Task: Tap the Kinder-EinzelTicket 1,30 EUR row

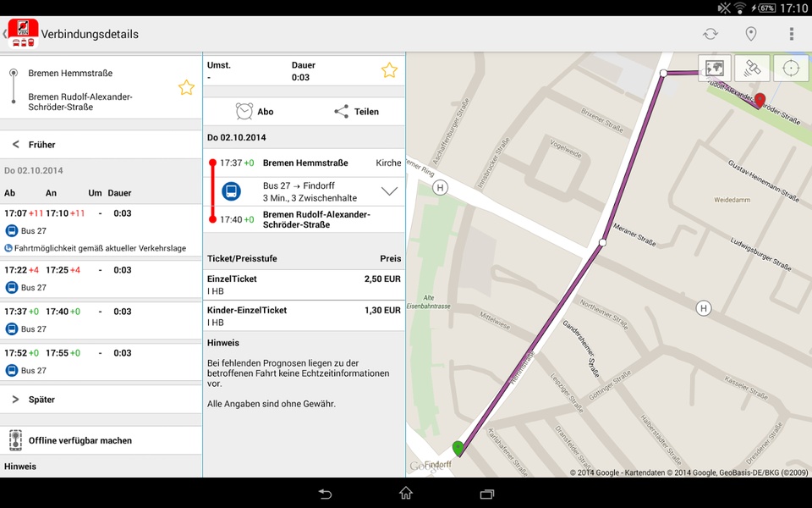Action: click(x=304, y=316)
